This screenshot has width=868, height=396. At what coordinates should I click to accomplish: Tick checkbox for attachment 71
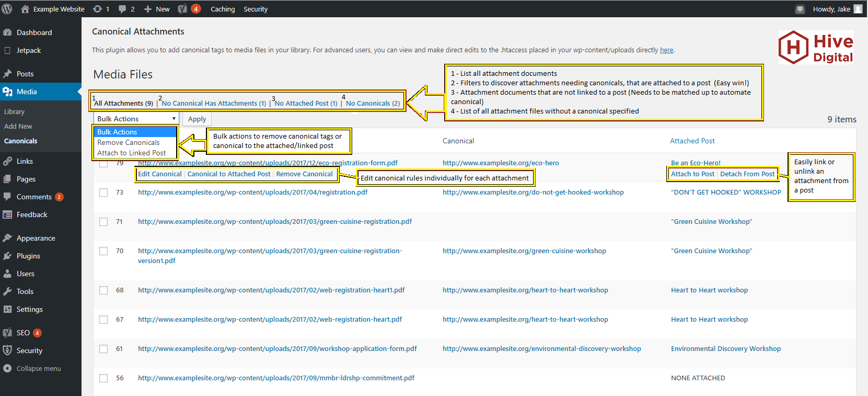point(103,222)
